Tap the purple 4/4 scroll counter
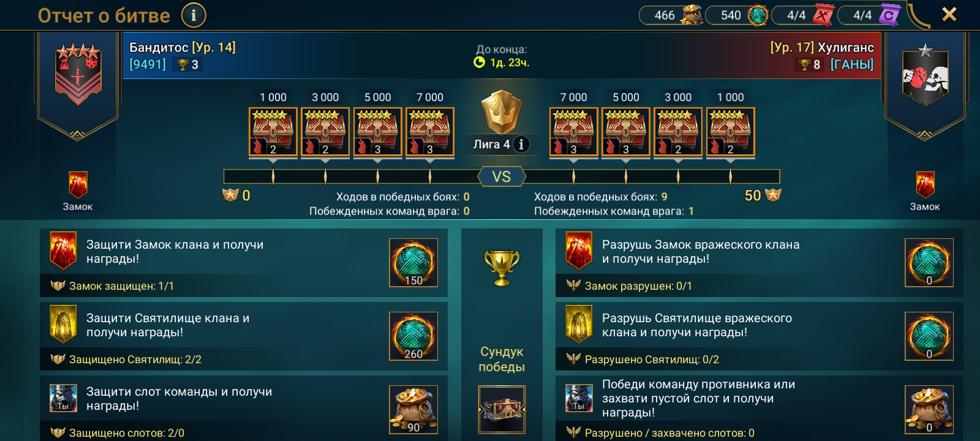This screenshot has height=441, width=980. click(x=870, y=15)
